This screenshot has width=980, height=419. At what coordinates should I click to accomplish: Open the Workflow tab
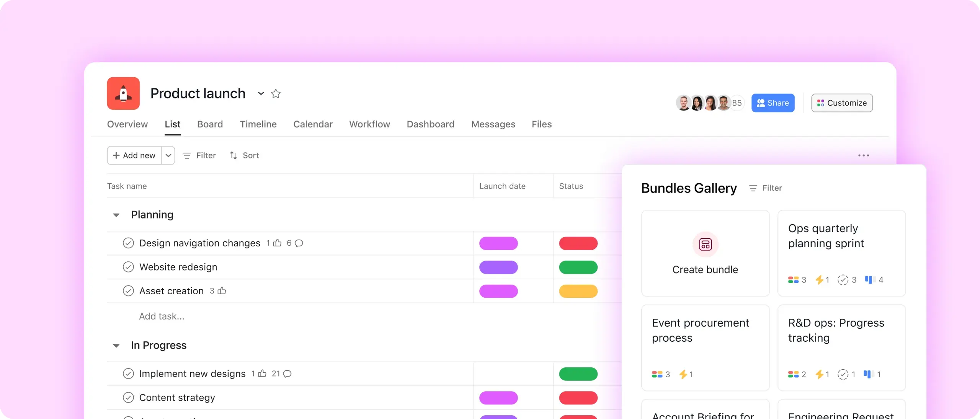point(370,124)
